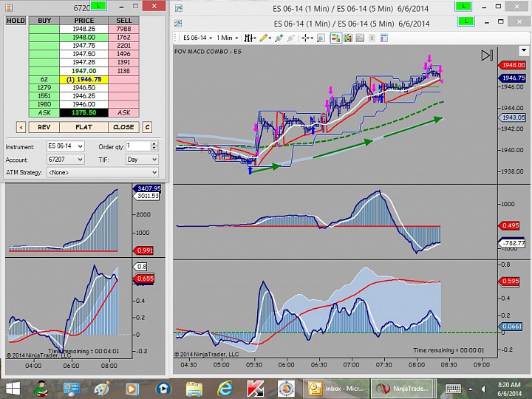This screenshot has width=532, height=399.
Task: Switch to NinjaTrader taskbar item
Action: pyautogui.click(x=403, y=389)
